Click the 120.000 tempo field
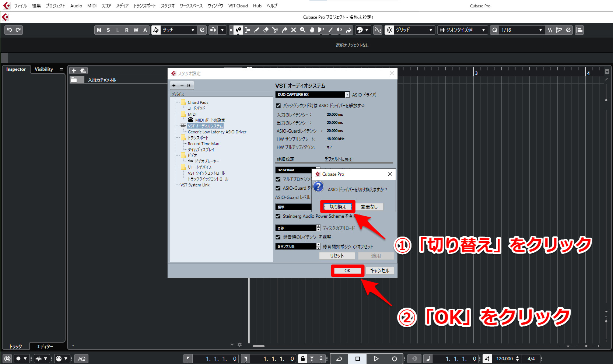This screenshot has width=613, height=364. [504, 358]
